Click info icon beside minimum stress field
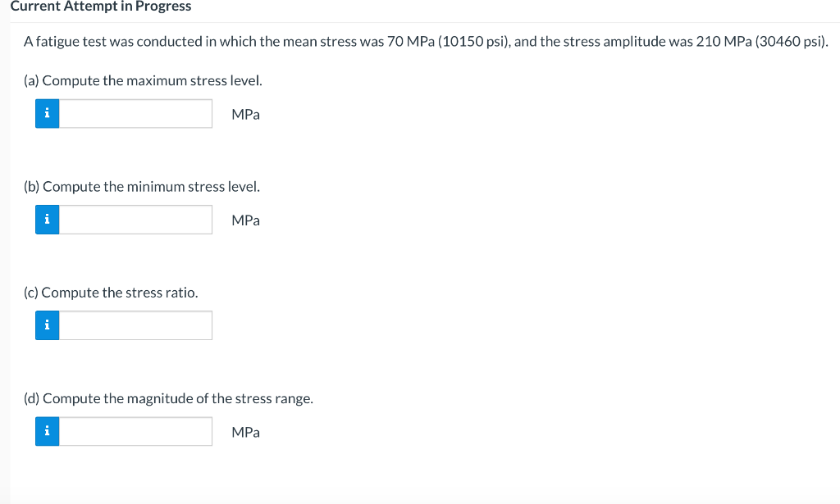This screenshot has height=504, width=840. point(48,220)
